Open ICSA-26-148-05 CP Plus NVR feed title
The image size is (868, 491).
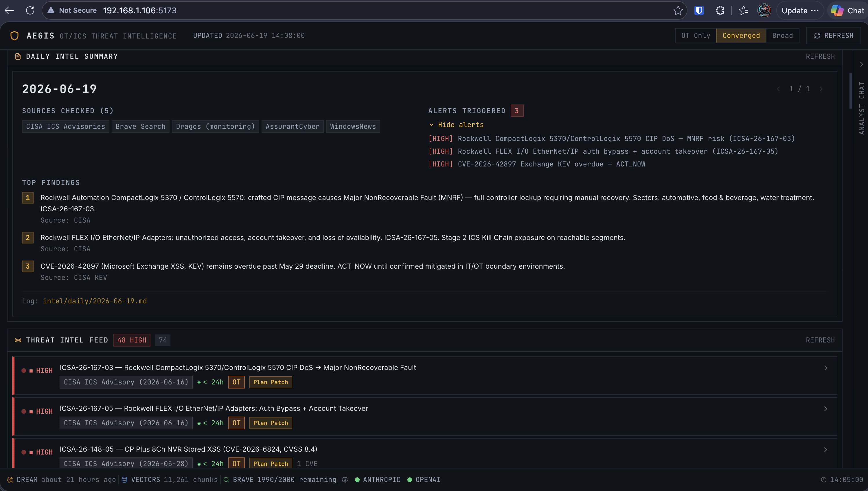(x=188, y=449)
